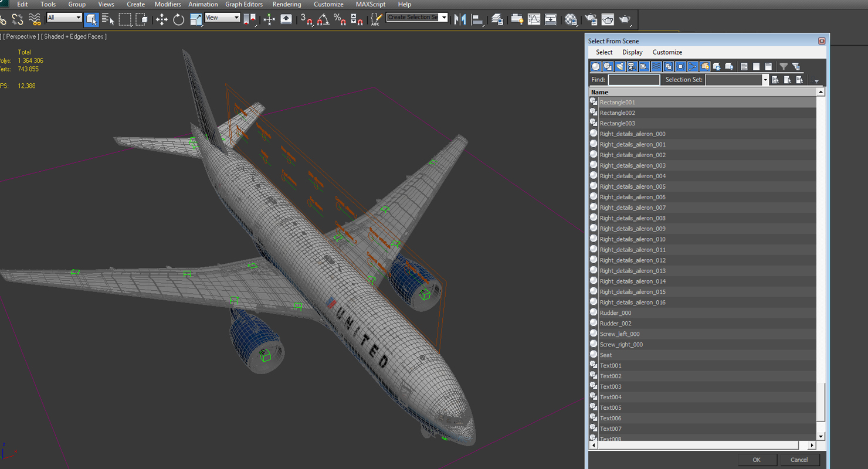868x469 pixels.
Task: Click horizontal scrollbar right arrow in list
Action: click(x=812, y=446)
